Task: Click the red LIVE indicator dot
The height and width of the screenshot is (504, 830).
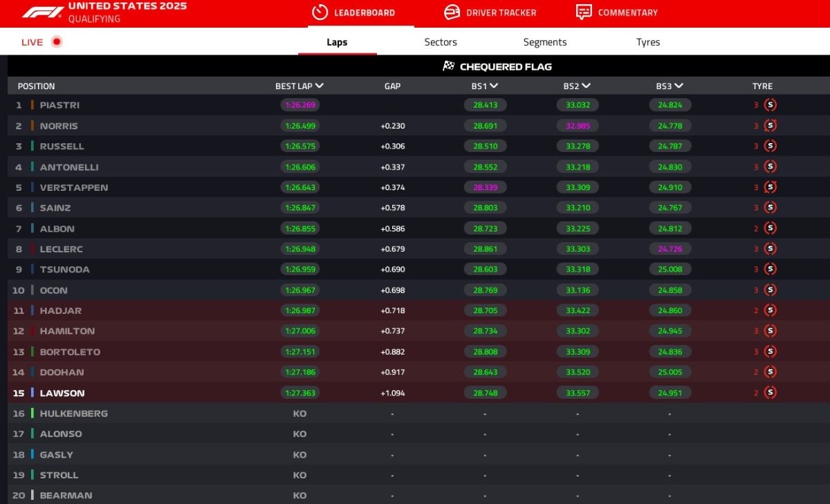Action: 57,41
